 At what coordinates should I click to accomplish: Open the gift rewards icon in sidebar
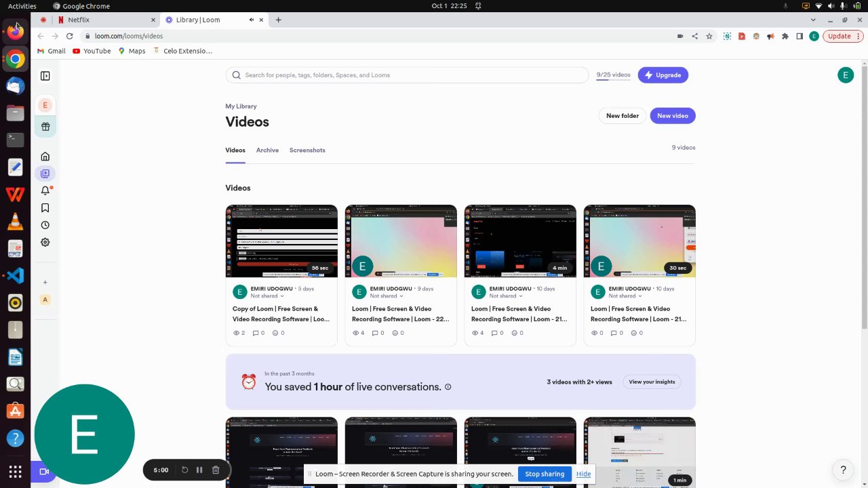click(x=45, y=127)
